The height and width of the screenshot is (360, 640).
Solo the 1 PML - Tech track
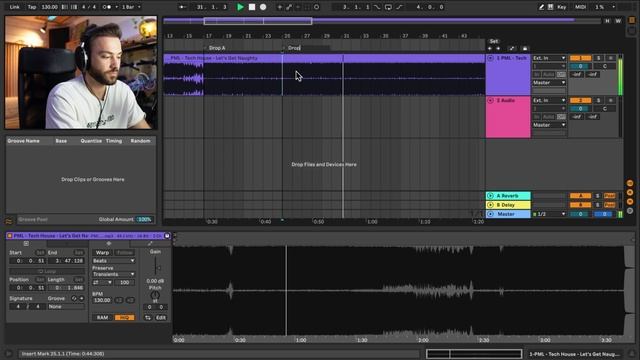[x=598, y=58]
